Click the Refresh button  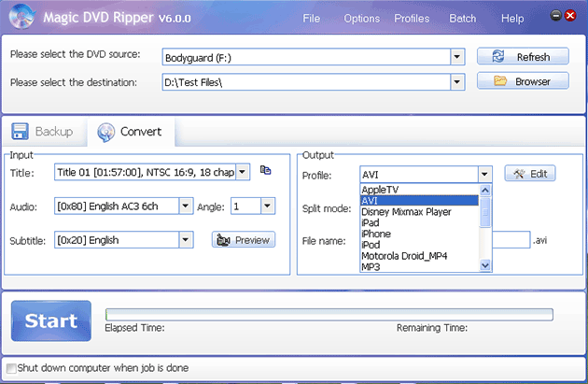(523, 56)
